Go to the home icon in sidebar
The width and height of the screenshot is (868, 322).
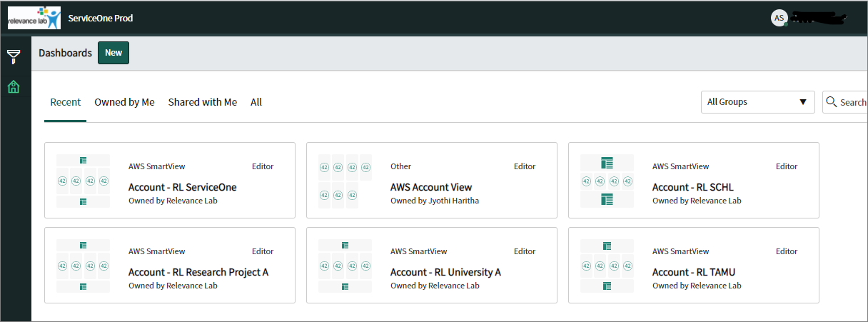click(14, 87)
